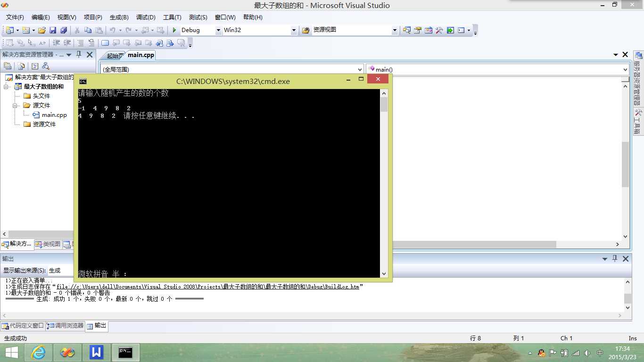This screenshot has height=362, width=644.
Task: Open the 工具(T) menu
Action: (x=172, y=17)
